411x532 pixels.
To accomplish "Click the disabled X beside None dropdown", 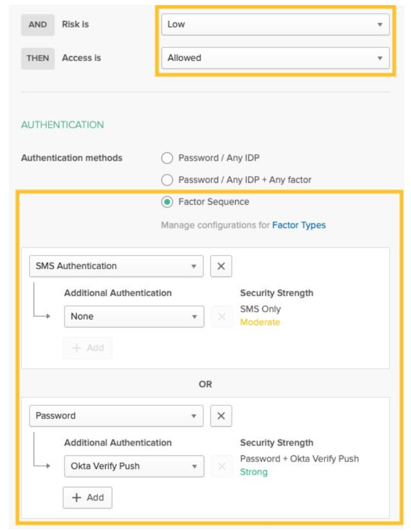I will tap(222, 317).
